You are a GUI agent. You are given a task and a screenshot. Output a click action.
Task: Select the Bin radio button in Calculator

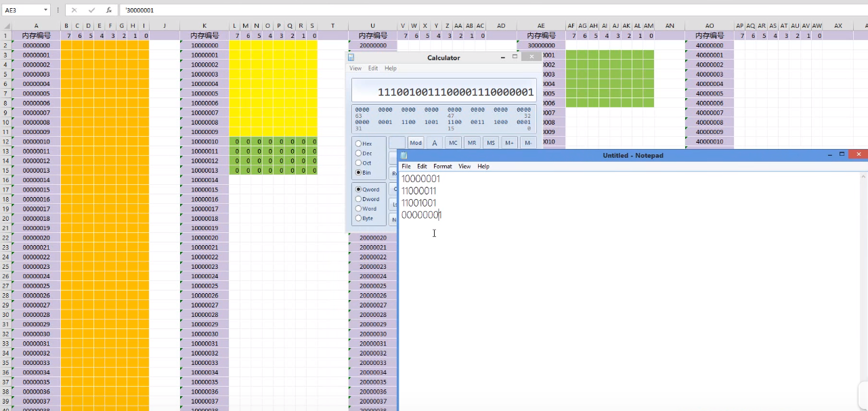point(358,172)
